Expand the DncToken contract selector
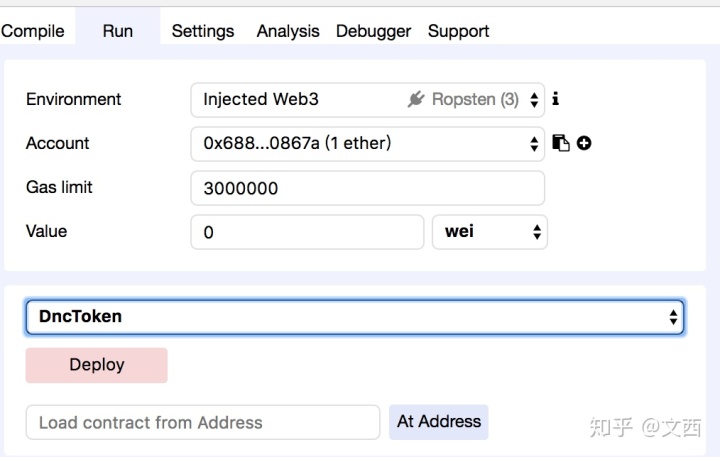Screen dimensions: 720x457 [x=355, y=317]
